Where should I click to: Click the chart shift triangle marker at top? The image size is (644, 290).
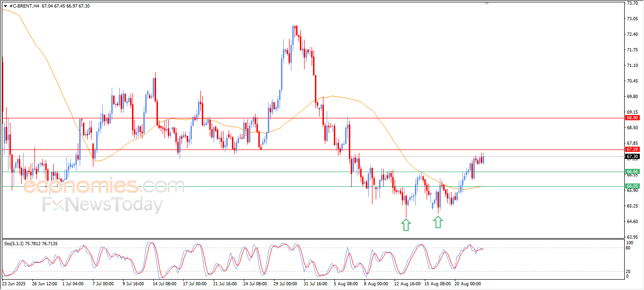487,3
